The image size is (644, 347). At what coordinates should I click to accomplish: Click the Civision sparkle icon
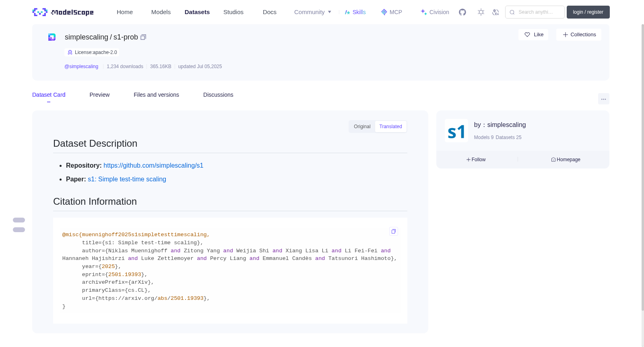424,12
